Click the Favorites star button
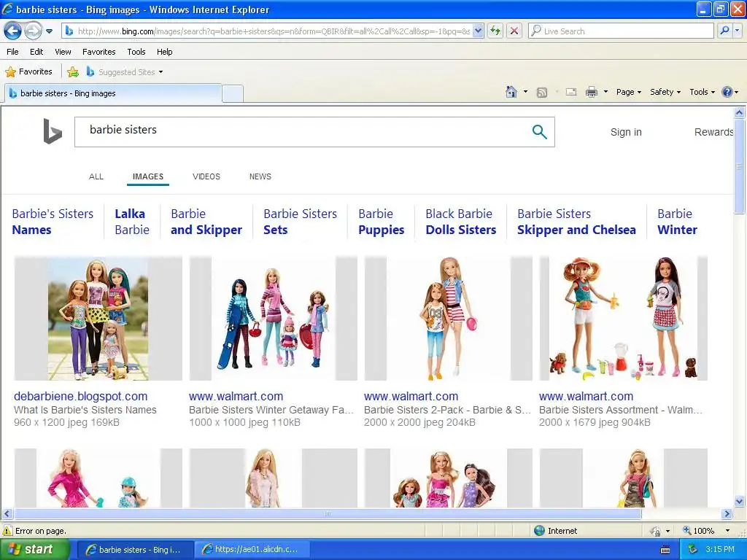The width and height of the screenshot is (747, 560). [28, 72]
